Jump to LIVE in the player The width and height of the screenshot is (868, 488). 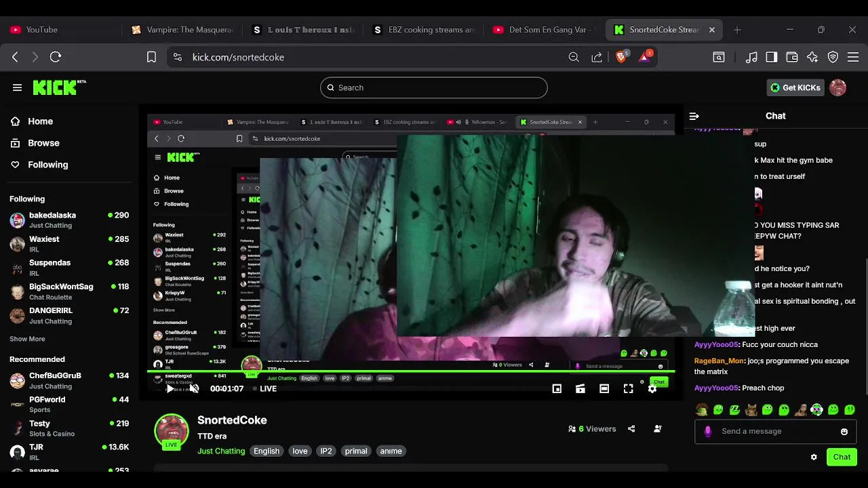coord(264,388)
